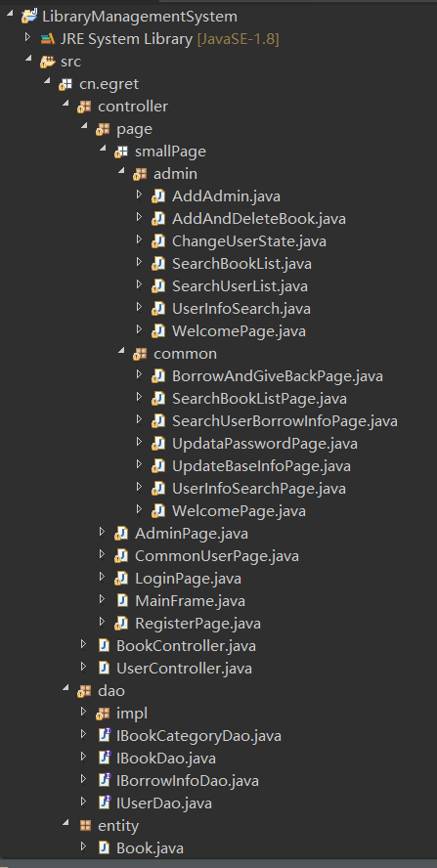Click the src source folder icon
This screenshot has width=437, height=868.
[48, 62]
